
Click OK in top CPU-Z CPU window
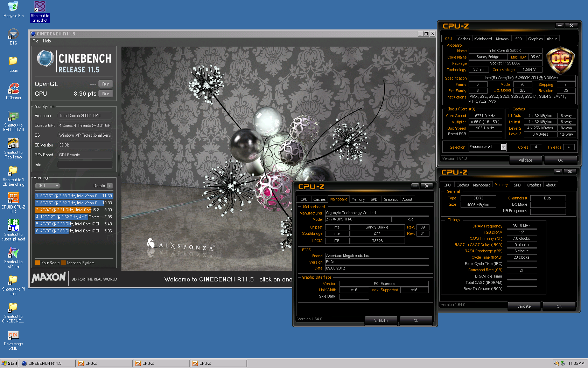tap(560, 160)
